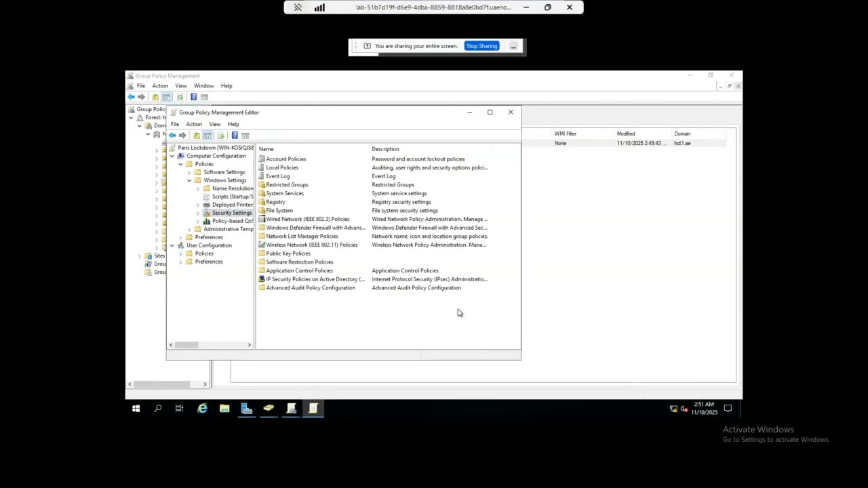Expand Software Settings tree node
This screenshot has height=488, width=868.
tap(189, 172)
